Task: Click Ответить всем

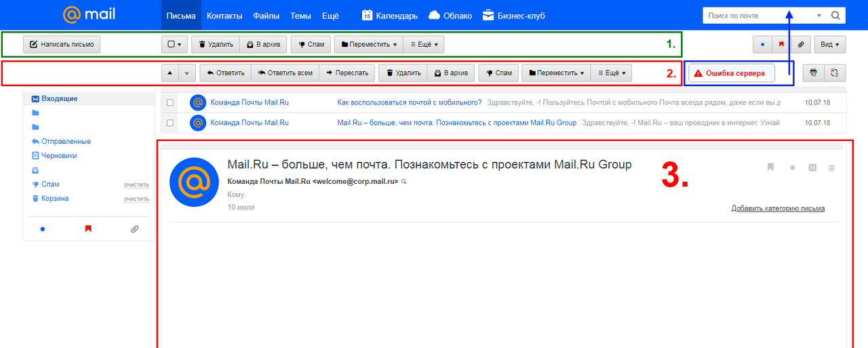Action: pyautogui.click(x=285, y=73)
